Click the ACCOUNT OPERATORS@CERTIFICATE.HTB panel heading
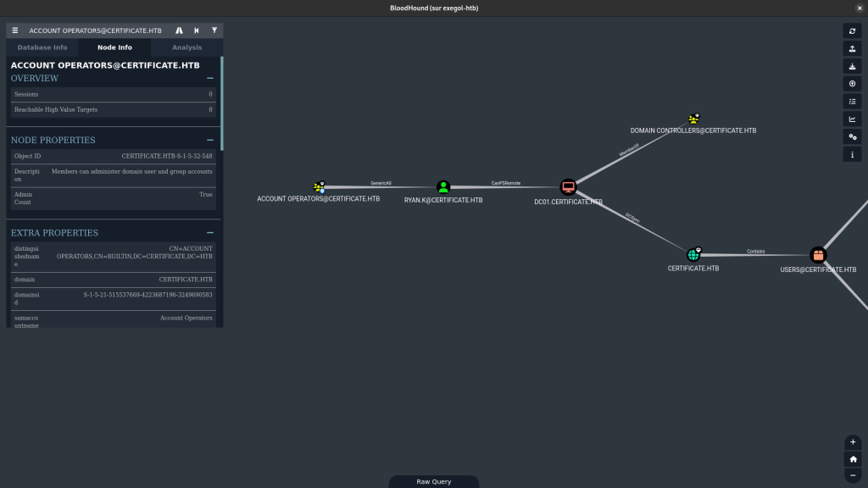The height and width of the screenshot is (488, 868). point(105,65)
